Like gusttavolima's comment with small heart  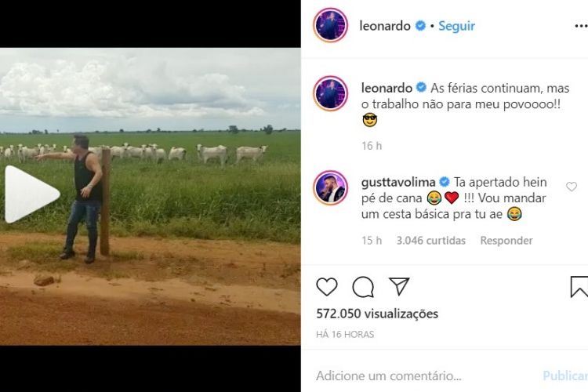pos(571,187)
